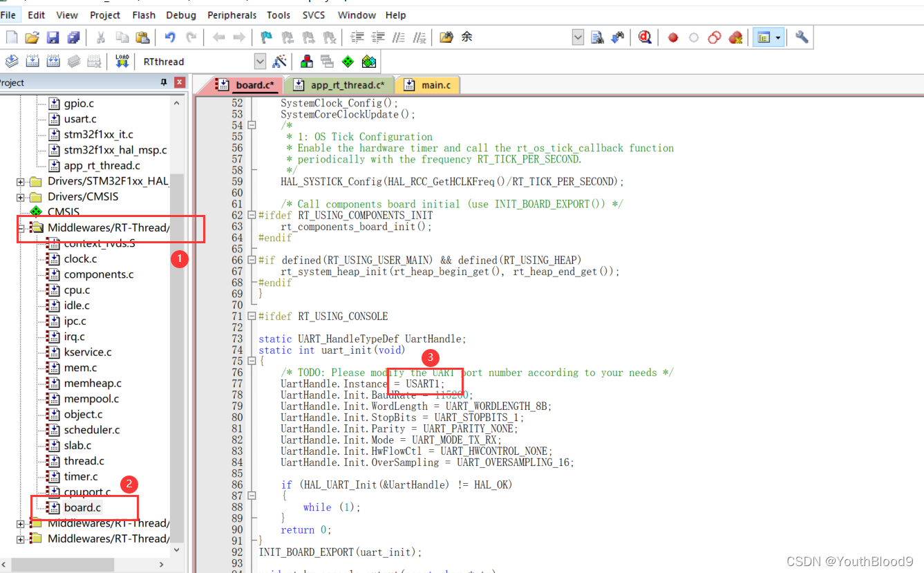Open the Debug menu
Image resolution: width=924 pixels, height=573 pixels.
click(x=181, y=15)
